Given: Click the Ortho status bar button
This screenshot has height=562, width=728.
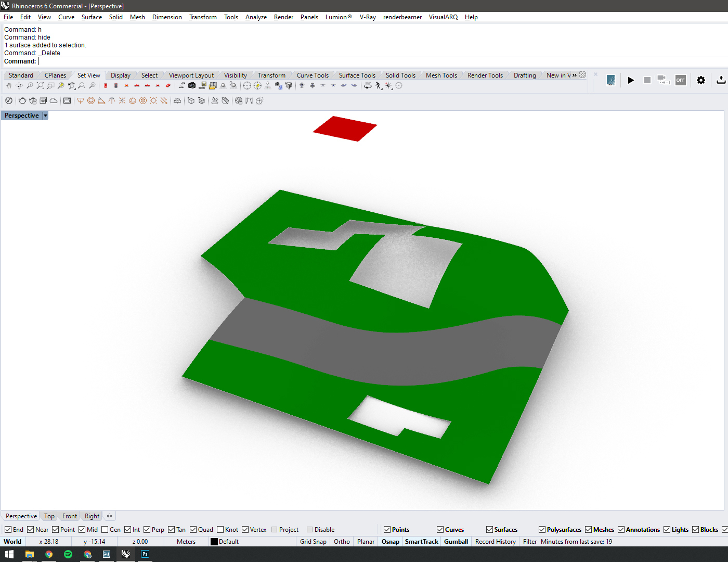Looking at the screenshot, I should tap(342, 542).
